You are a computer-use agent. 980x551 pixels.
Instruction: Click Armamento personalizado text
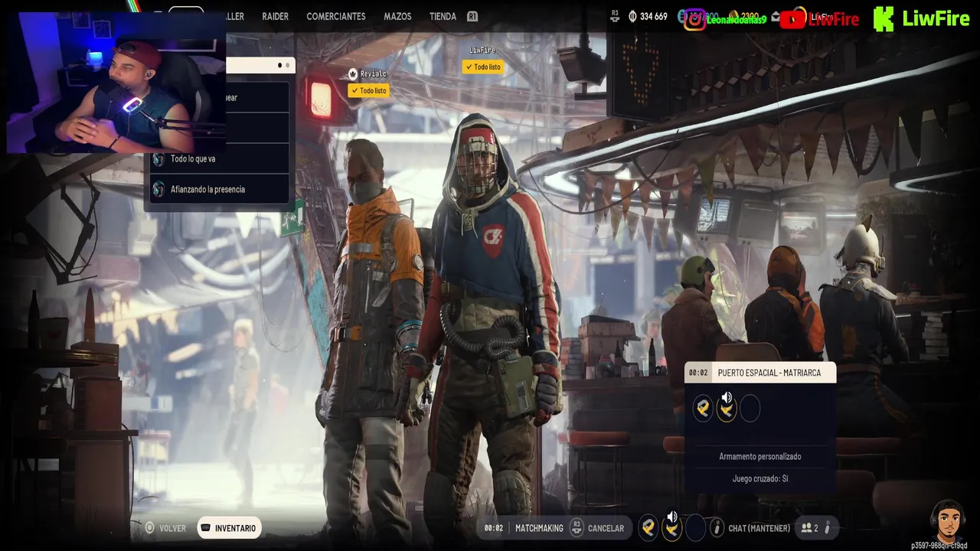760,456
